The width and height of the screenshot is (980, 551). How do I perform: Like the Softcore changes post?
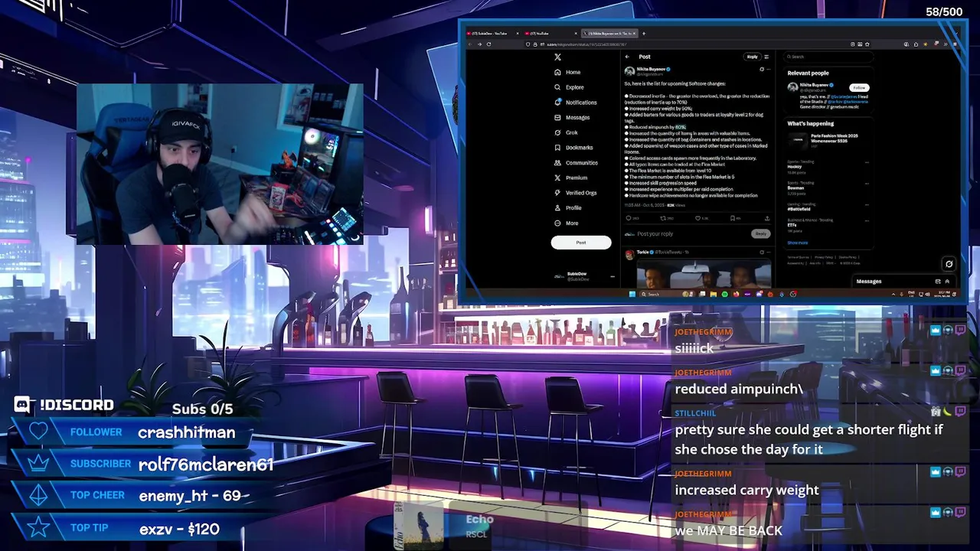point(697,218)
